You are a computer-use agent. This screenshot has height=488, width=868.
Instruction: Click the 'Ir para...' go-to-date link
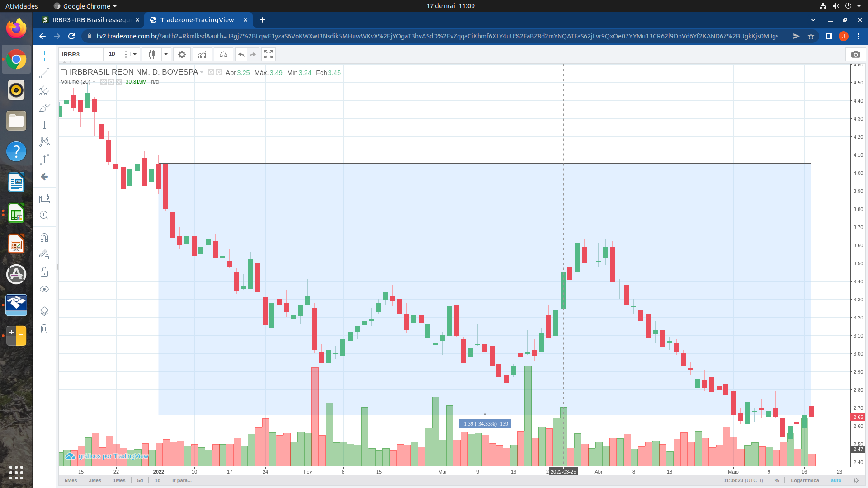(x=182, y=480)
